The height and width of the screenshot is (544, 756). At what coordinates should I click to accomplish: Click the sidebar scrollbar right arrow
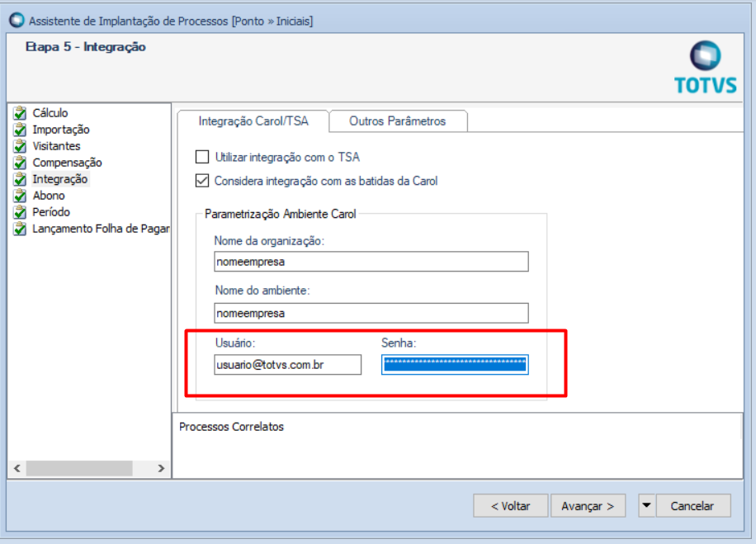(x=161, y=468)
